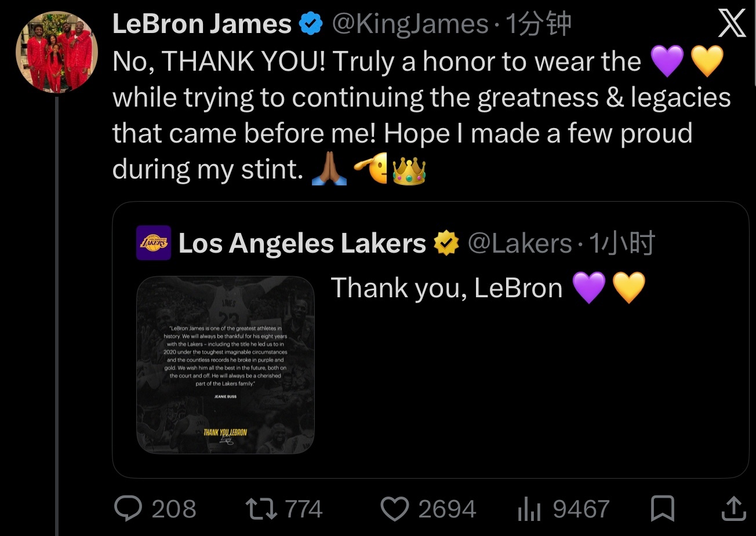Open the share arrow icon
The width and height of the screenshot is (756, 536).
pos(733,509)
